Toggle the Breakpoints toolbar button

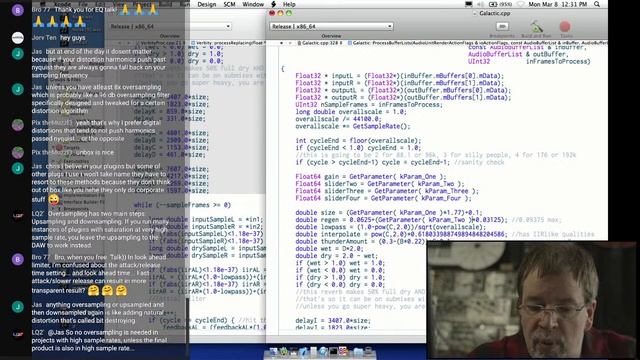pos(502,27)
